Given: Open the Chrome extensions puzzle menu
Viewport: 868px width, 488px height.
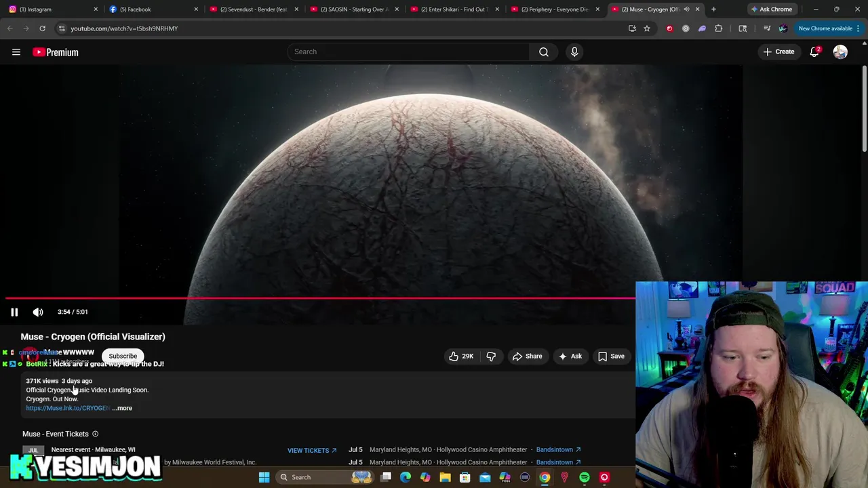Looking at the screenshot, I should point(719,28).
